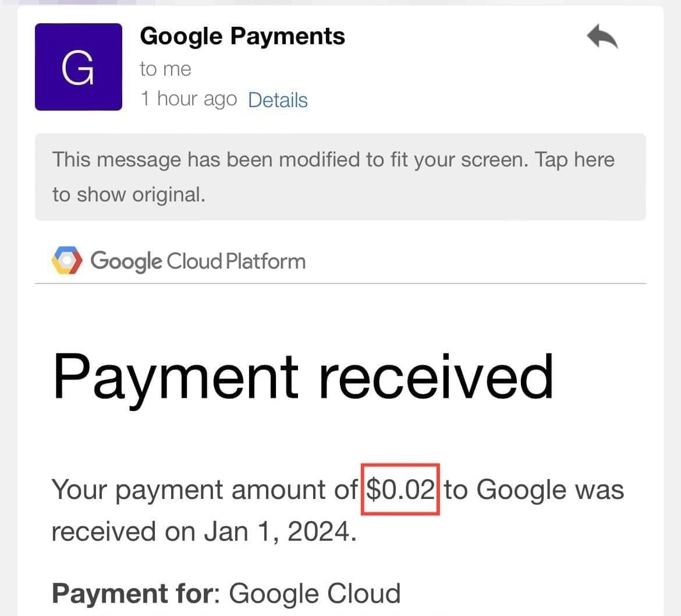Screen dimensions: 681x616
Task: Click the "to Google was" text
Action: (534, 490)
